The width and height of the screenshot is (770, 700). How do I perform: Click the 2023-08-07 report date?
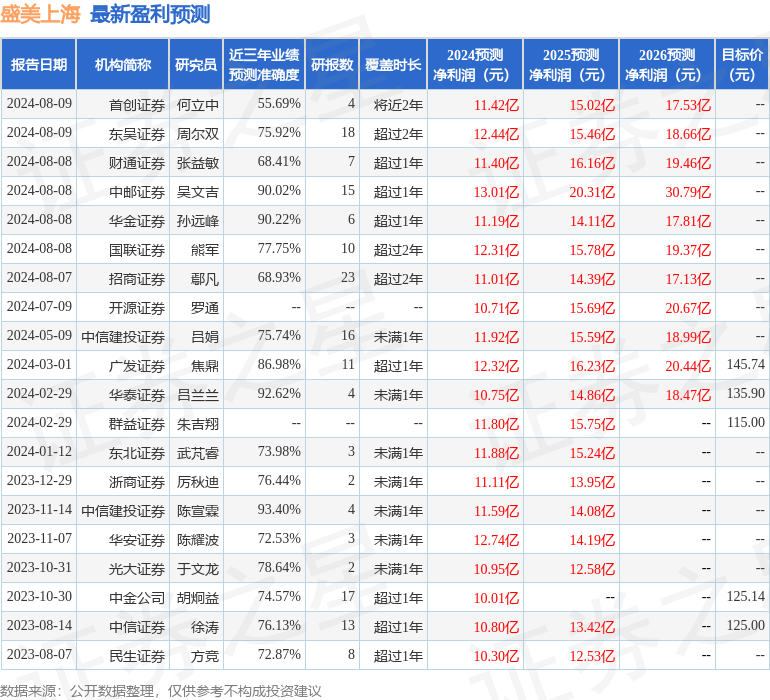pyautogui.click(x=39, y=654)
